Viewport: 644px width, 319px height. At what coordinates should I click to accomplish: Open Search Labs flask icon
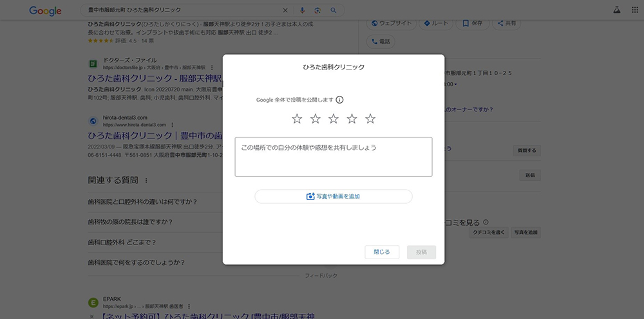pos(616,11)
